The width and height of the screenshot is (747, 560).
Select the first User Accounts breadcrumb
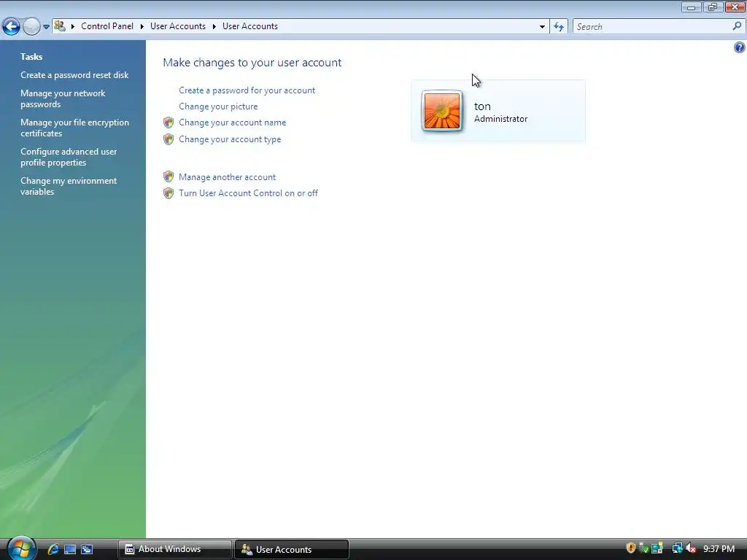point(178,26)
